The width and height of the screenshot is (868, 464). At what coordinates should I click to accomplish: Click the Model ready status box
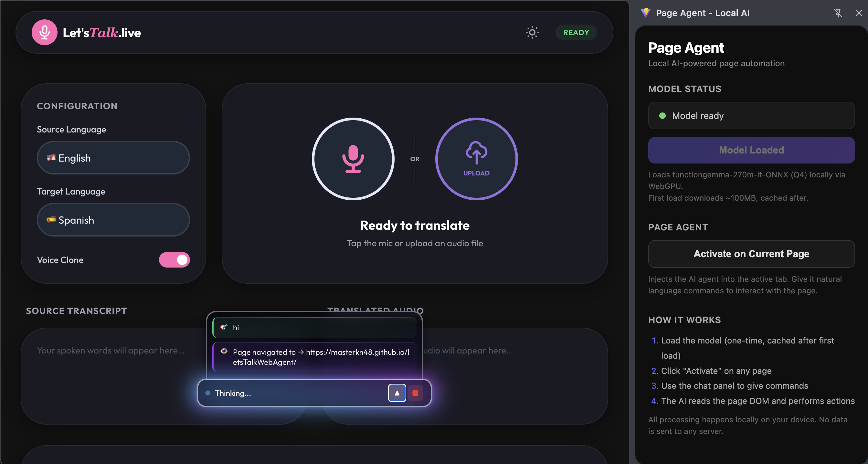(x=751, y=116)
